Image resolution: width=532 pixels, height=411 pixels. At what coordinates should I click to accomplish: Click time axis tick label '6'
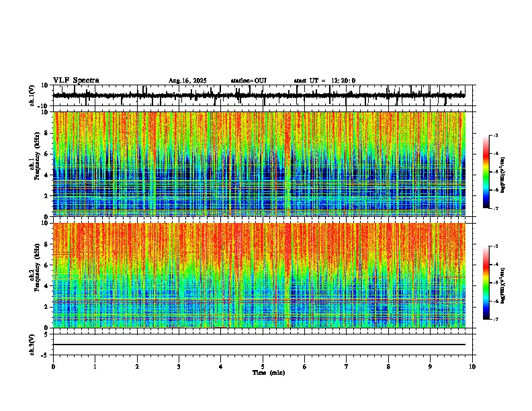(x=305, y=367)
